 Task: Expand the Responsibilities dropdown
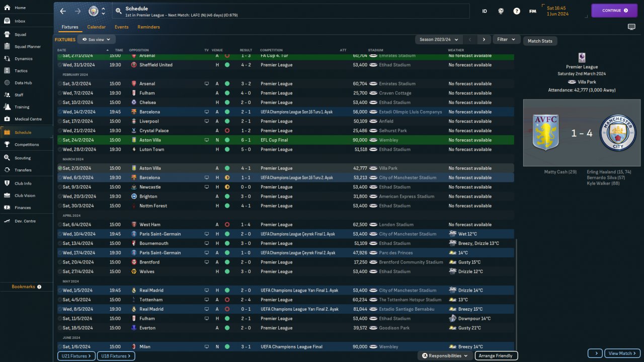point(444,356)
